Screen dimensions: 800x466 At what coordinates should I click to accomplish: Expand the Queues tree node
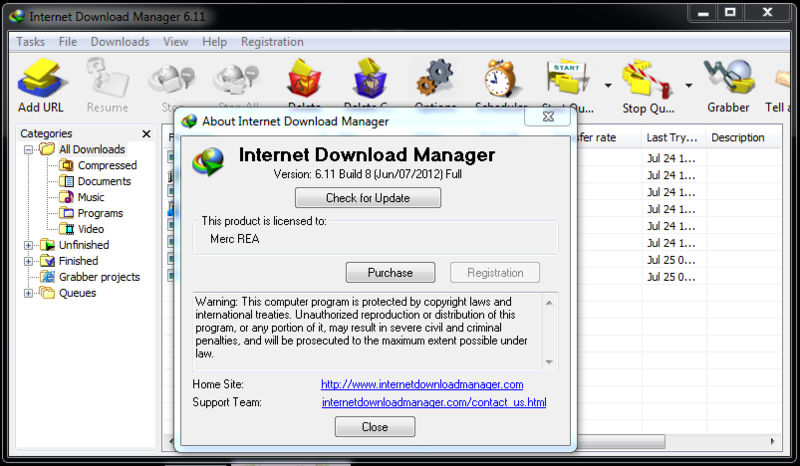29,293
